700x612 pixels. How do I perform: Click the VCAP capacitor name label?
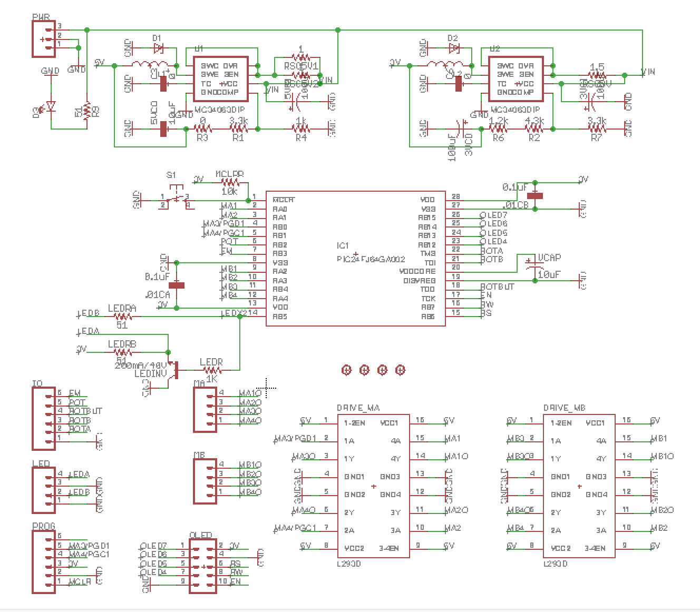click(x=549, y=258)
